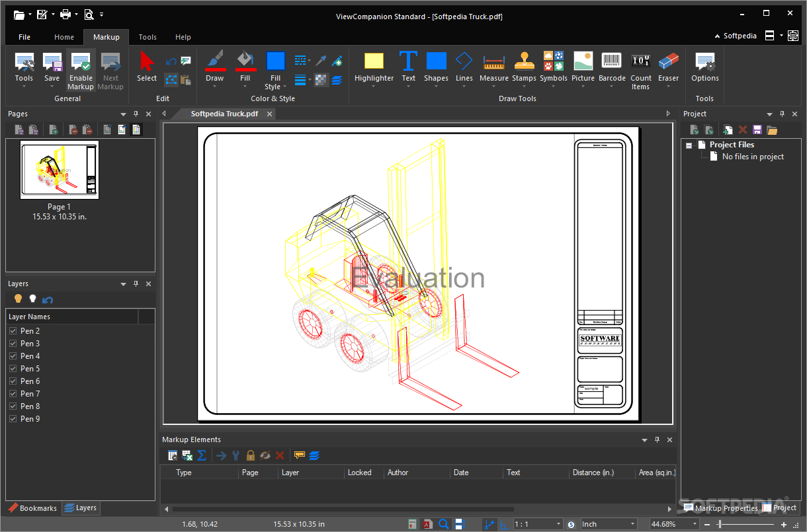Click the Author column header
Viewport: 807px width, 532px height.
click(417, 473)
